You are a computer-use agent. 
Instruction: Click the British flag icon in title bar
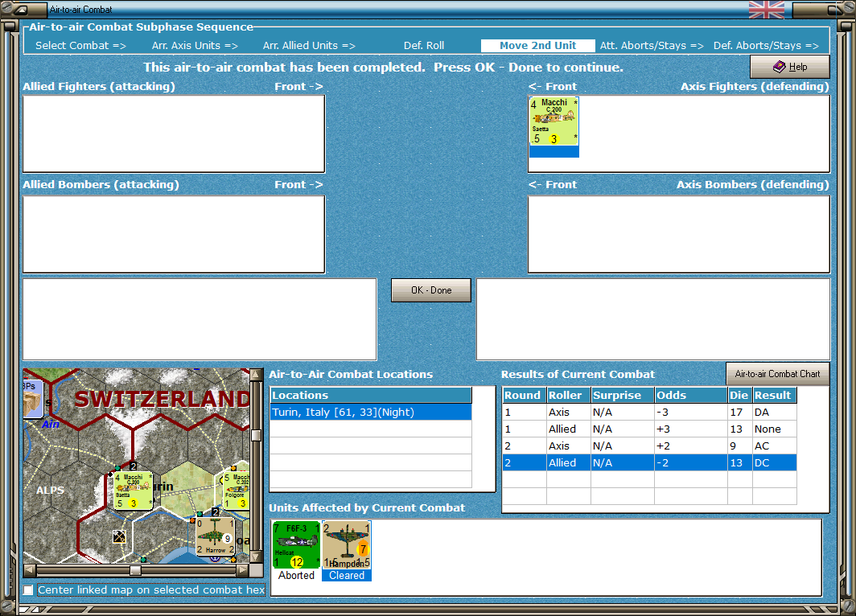767,10
